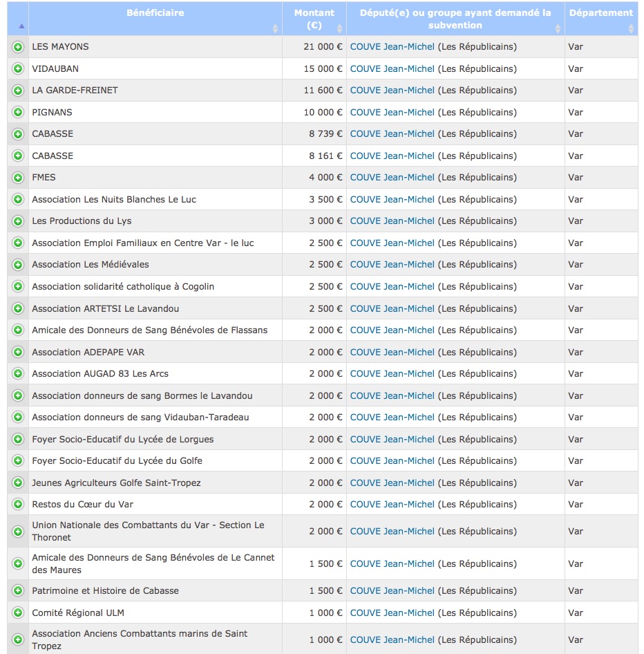
Task: Expand the CABASSE row with 8 161 €
Action: click(18, 156)
